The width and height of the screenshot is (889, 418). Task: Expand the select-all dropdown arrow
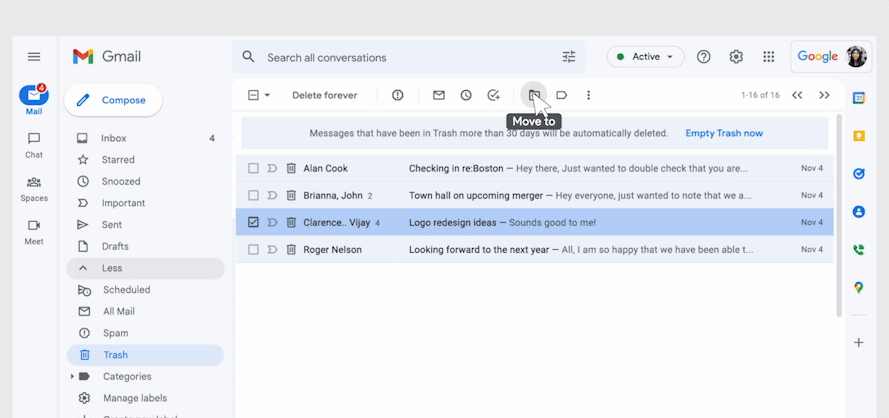point(267,95)
